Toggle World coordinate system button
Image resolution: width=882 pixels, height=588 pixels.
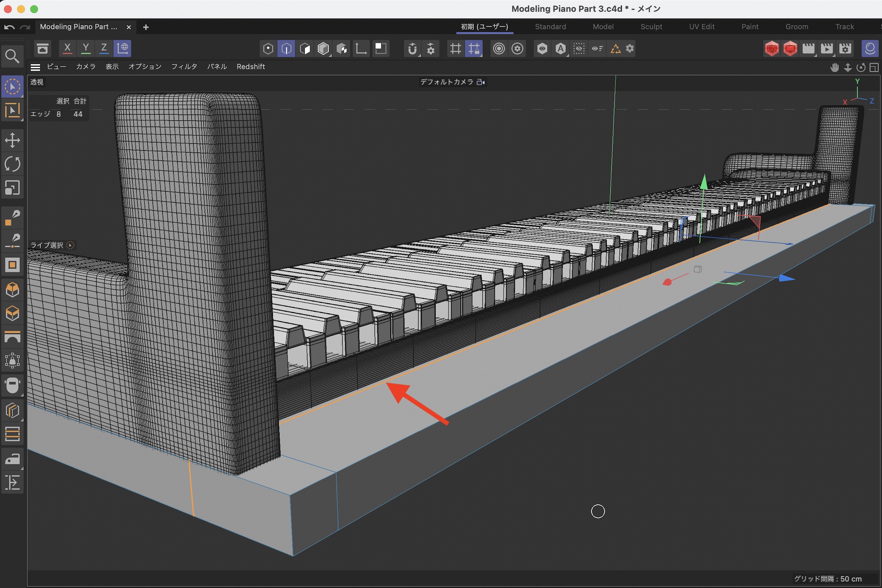[x=123, y=48]
